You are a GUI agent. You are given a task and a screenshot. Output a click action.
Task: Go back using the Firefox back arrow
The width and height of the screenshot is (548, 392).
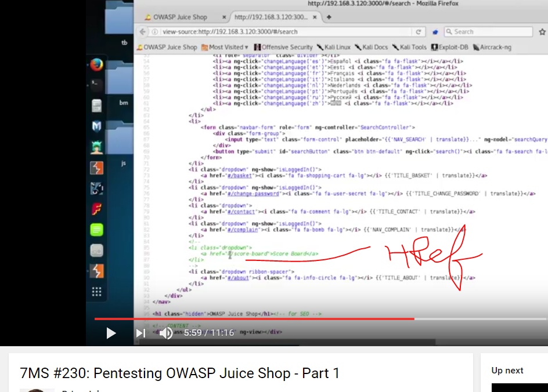click(x=143, y=32)
